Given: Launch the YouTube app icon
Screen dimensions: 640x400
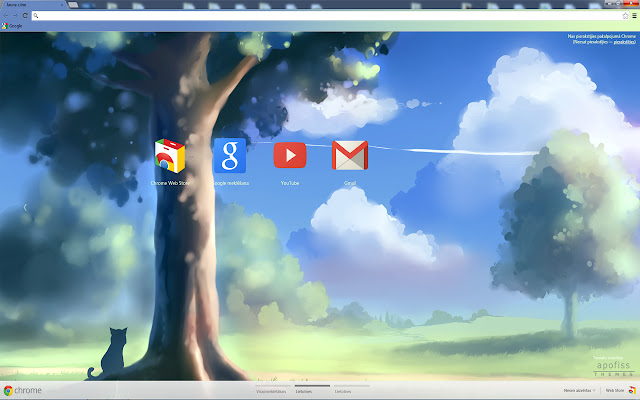Looking at the screenshot, I should [x=290, y=155].
